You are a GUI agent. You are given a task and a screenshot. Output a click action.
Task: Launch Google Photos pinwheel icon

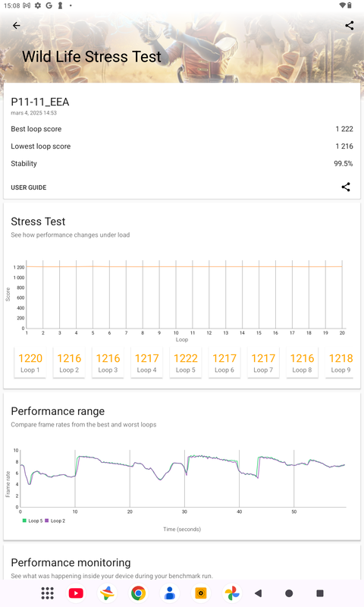pos(232,593)
